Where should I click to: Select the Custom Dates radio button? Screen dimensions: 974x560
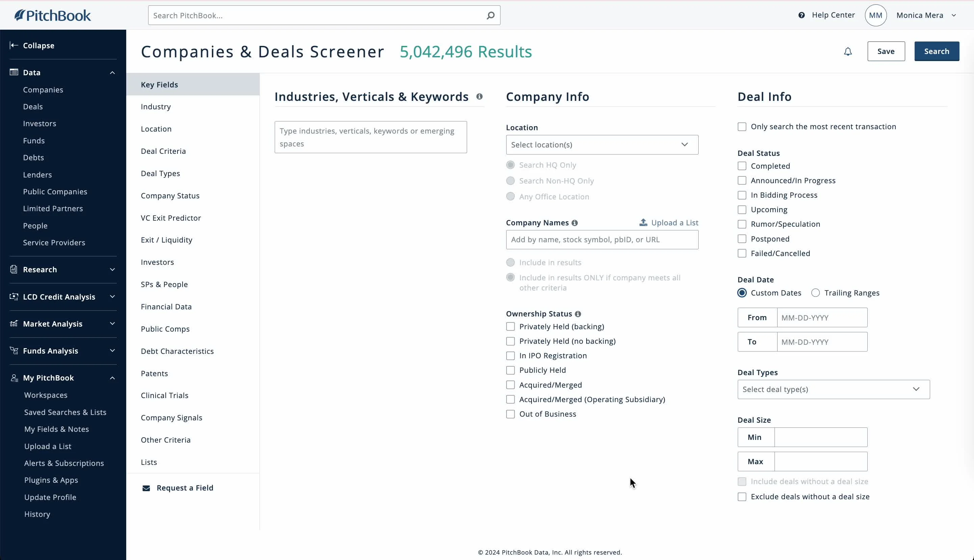tap(742, 293)
